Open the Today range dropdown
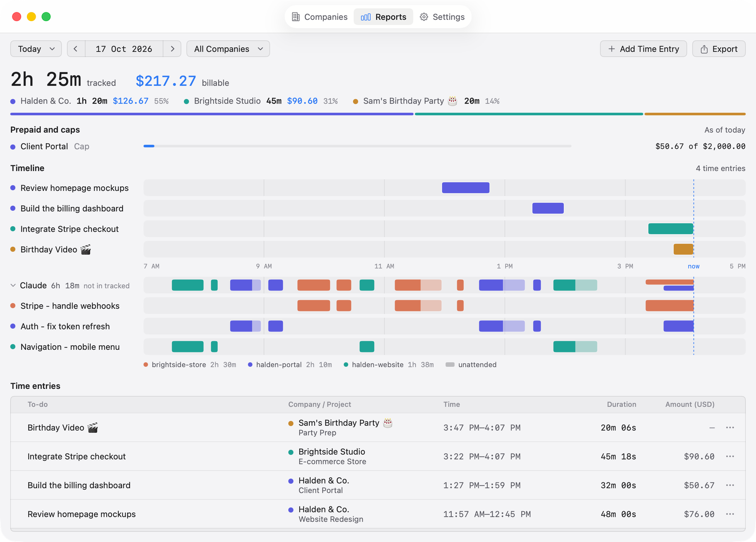This screenshot has height=542, width=756. (x=36, y=49)
